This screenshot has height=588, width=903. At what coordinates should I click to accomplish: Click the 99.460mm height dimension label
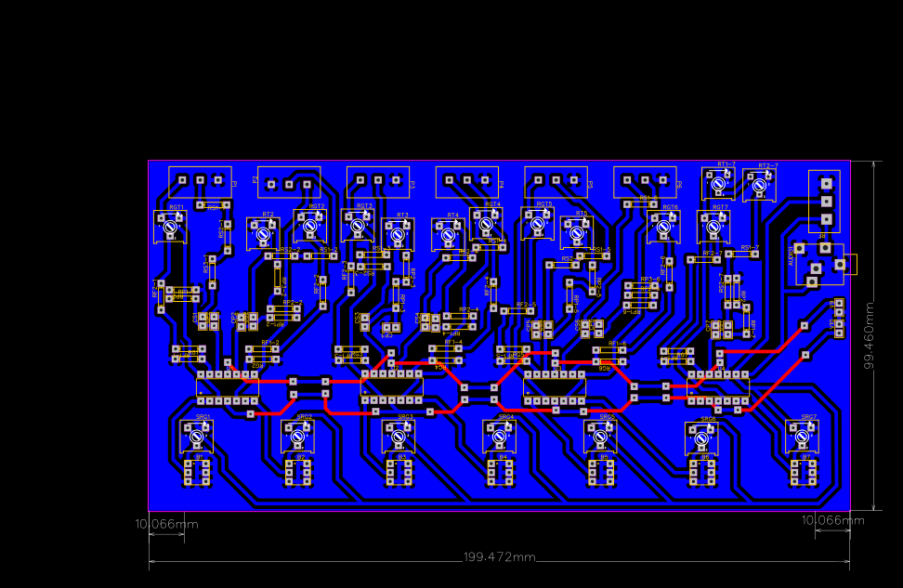click(x=869, y=334)
